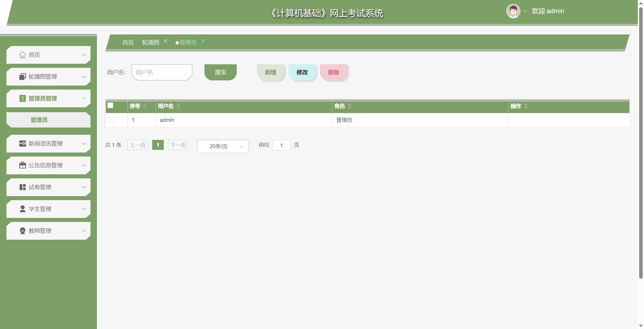Click the 试卷管理 layout icon

pyautogui.click(x=23, y=187)
